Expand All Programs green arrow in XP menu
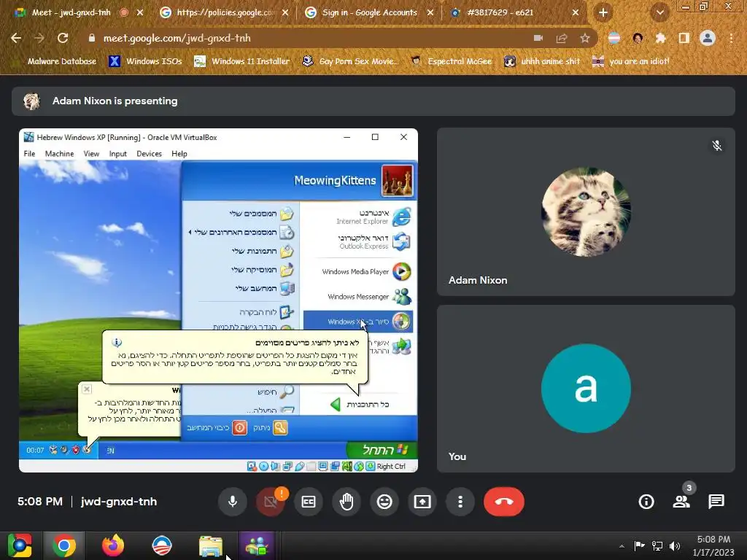747x560 pixels. [x=336, y=404]
